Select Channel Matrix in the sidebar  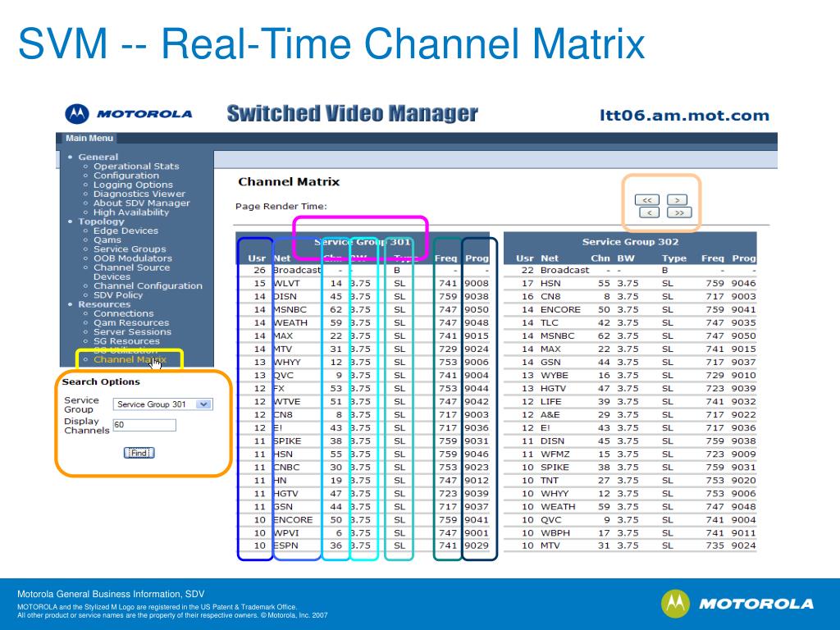pos(130,359)
